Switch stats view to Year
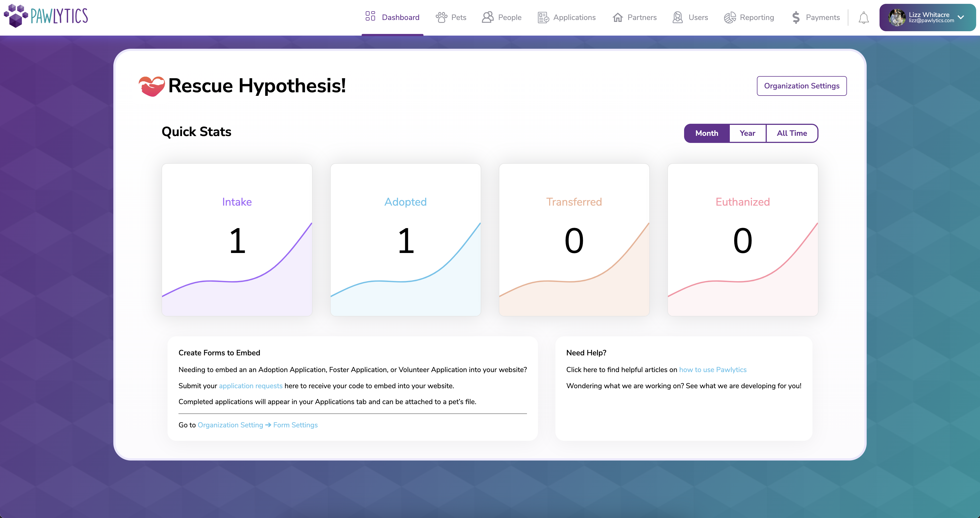 [747, 133]
